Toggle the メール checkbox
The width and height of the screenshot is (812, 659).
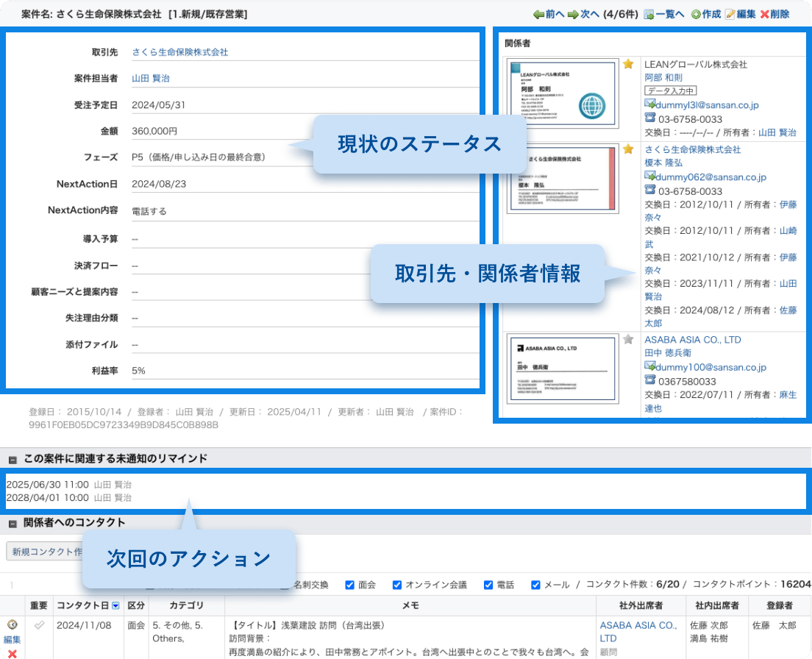point(535,585)
